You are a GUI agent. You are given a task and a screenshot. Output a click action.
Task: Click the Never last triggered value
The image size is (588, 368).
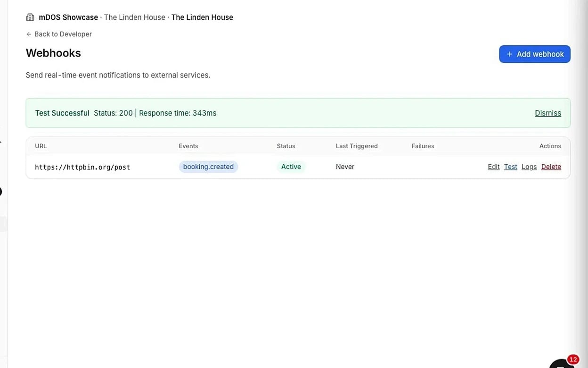(345, 167)
